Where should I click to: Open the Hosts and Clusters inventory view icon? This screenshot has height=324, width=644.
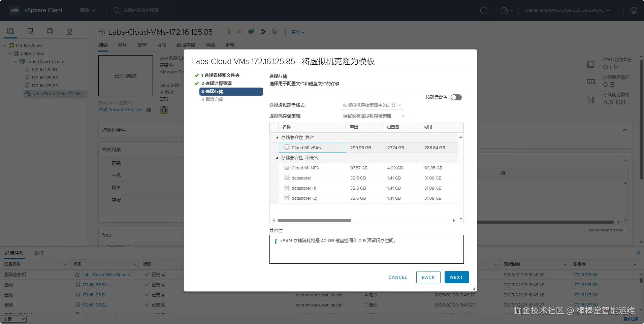pos(11,31)
